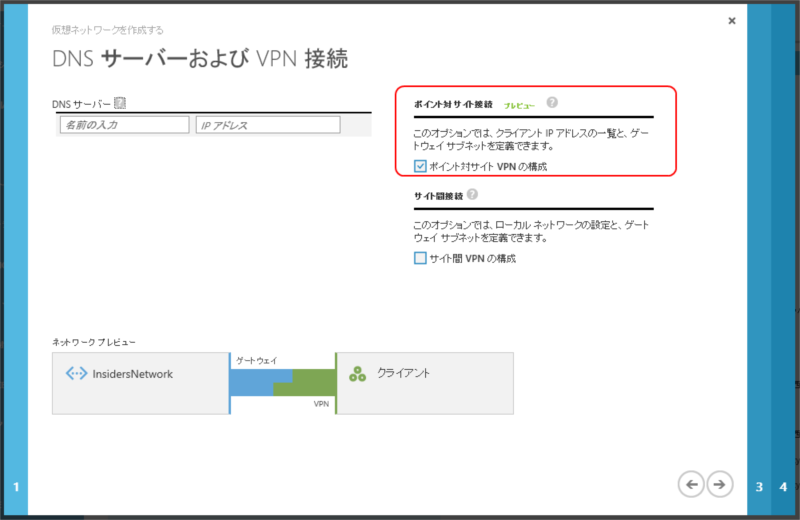The image size is (800, 520).
Task: Close the virtual network wizard dialog
Action: click(x=732, y=21)
